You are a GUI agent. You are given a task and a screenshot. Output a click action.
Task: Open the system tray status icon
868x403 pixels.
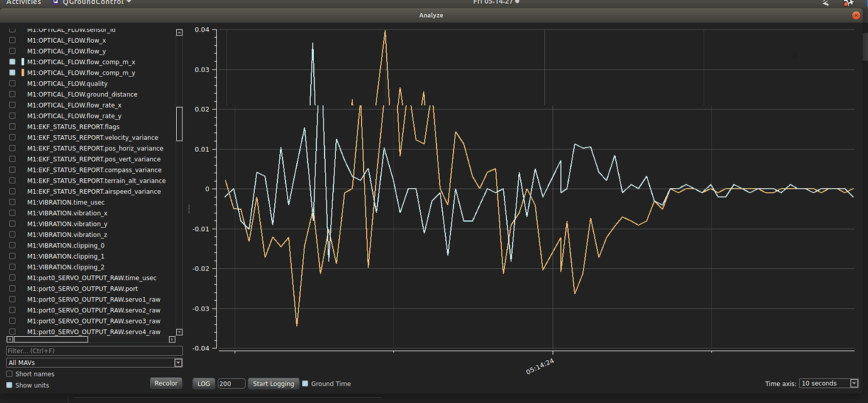849,3
